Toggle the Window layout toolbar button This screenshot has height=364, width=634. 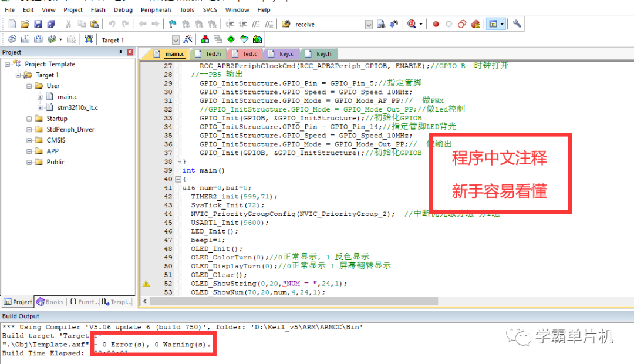point(493,24)
